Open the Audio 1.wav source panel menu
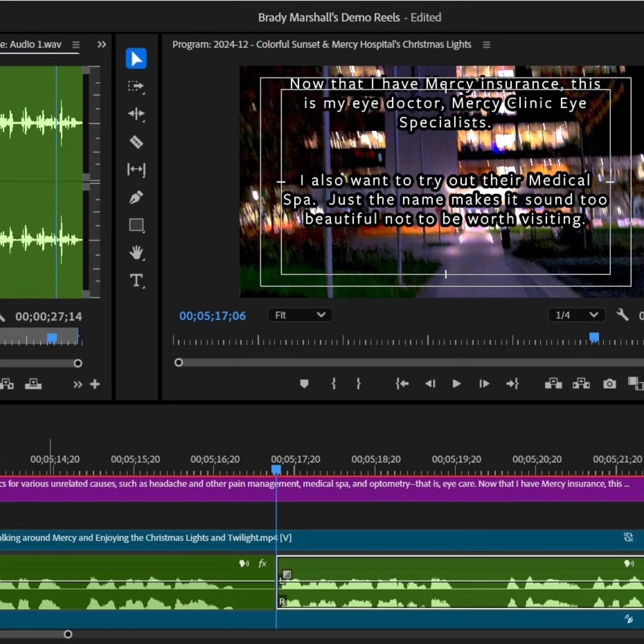The width and height of the screenshot is (644, 644). tap(76, 45)
